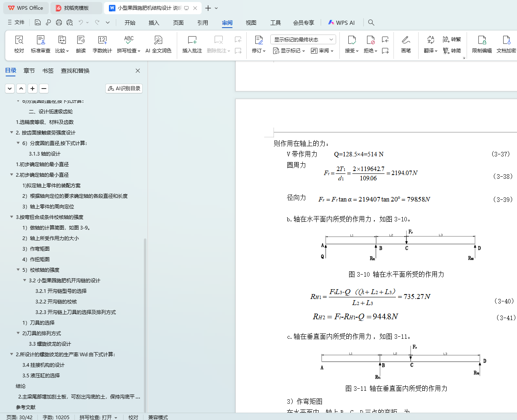Open 标准审查 standards review tool
The width and height of the screenshot is (517, 420).
click(41, 40)
